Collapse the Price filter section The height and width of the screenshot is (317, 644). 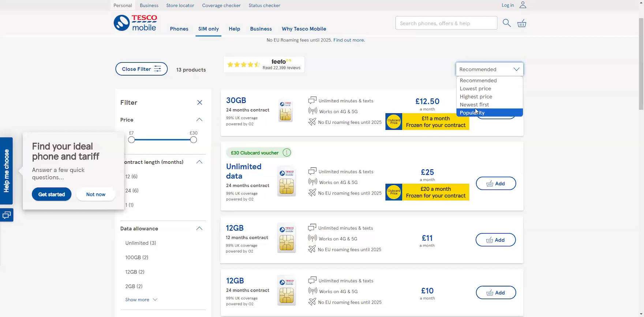tap(199, 120)
